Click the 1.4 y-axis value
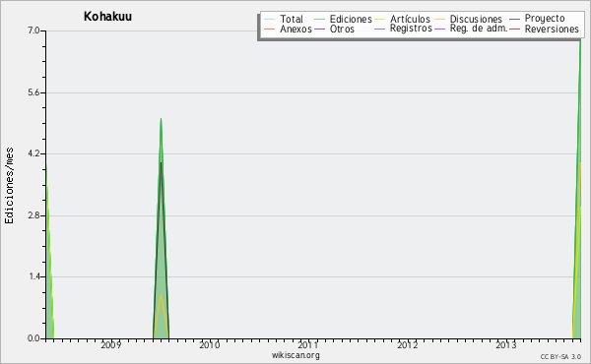Screen dimensions: 591x364 tap(33, 277)
